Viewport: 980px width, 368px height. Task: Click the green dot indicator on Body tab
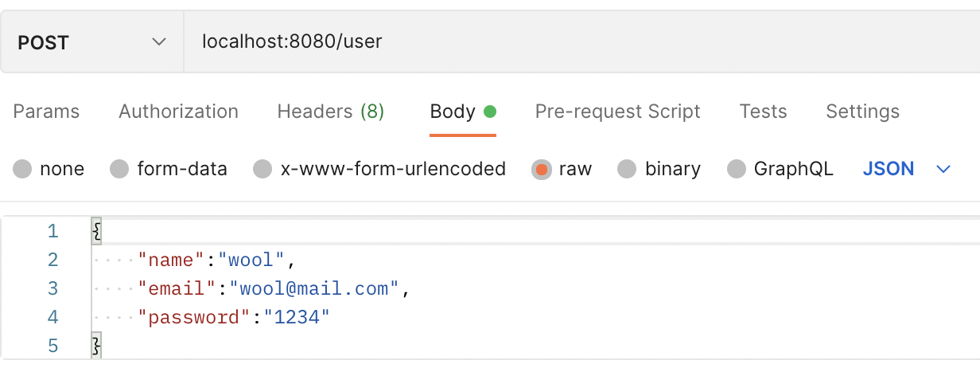pos(490,112)
